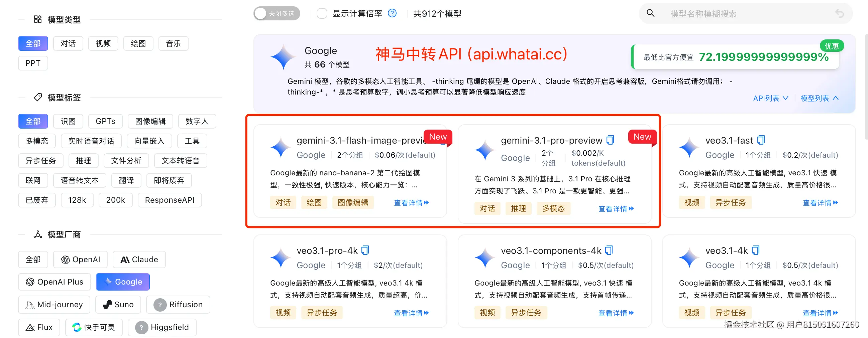
Task: Click the 多模态 tag on gemini-3.1-pro-preview card
Action: coord(553,209)
